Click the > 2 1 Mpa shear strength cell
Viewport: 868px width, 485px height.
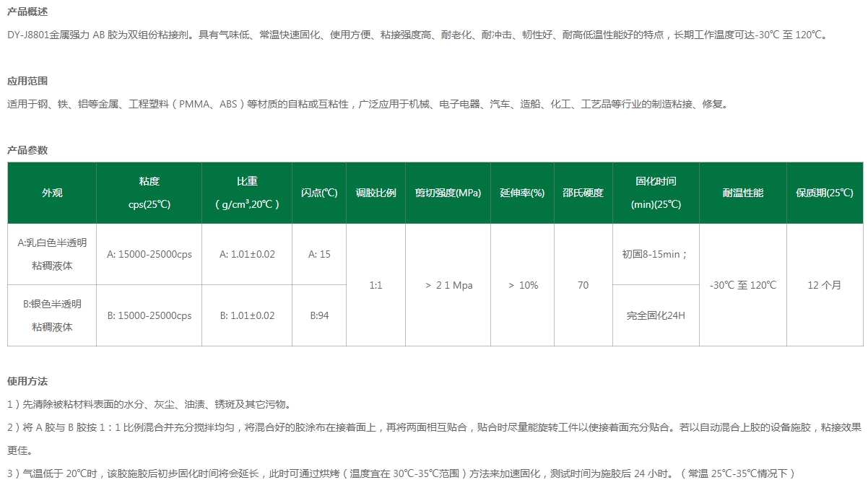tap(448, 285)
